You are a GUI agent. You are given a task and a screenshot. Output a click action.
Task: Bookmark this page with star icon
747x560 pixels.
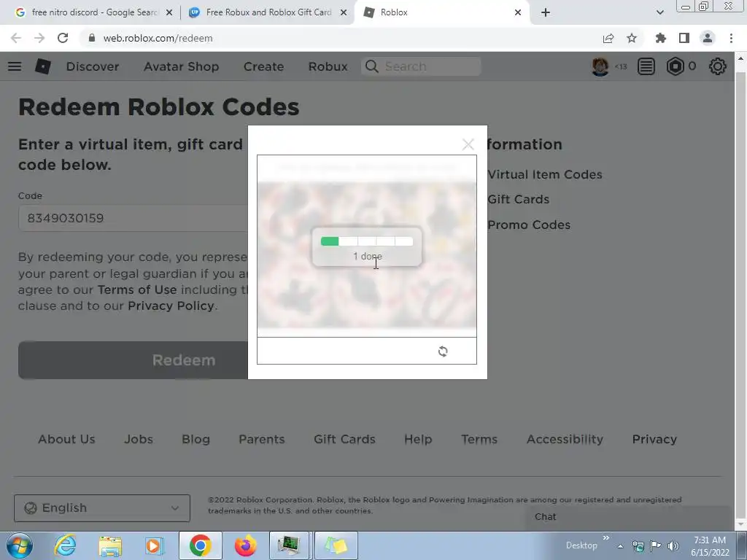(632, 38)
